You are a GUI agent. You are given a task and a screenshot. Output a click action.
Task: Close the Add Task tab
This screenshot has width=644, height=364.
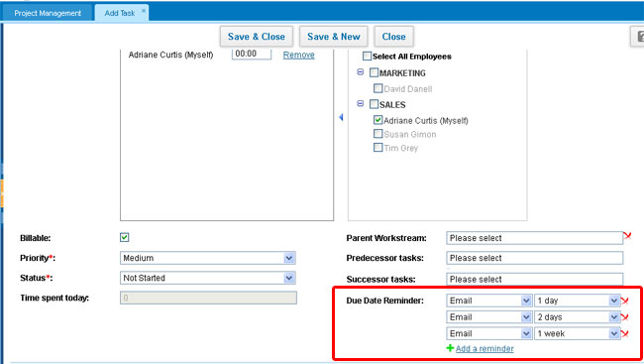click(144, 11)
